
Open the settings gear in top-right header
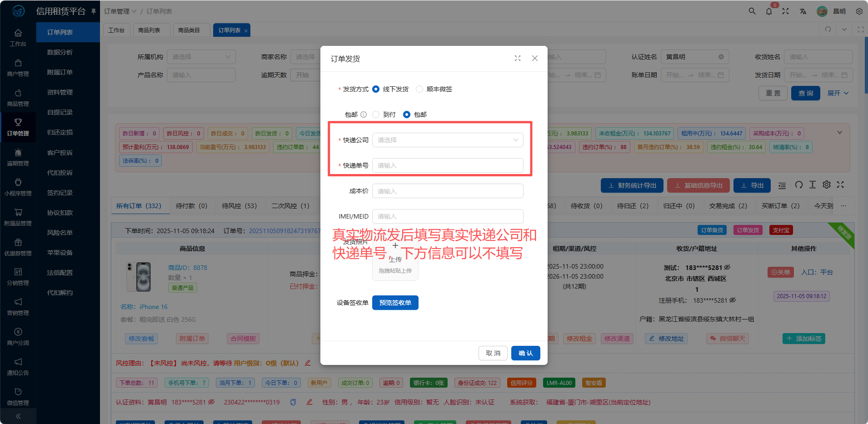point(859,11)
